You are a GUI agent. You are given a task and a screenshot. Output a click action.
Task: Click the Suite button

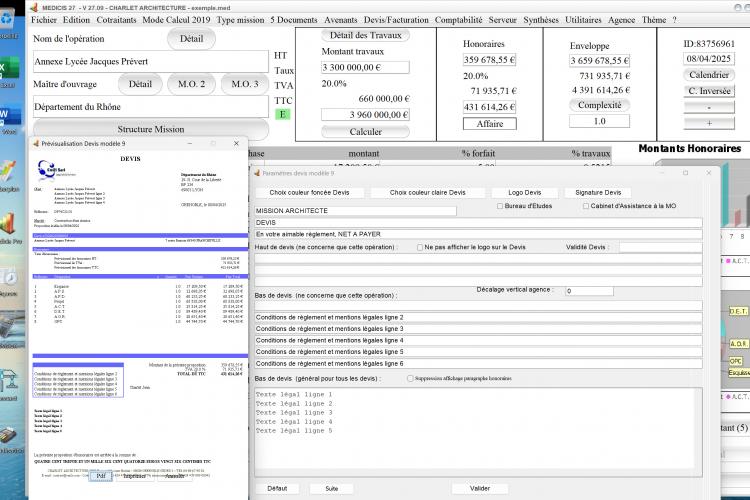tap(331, 489)
